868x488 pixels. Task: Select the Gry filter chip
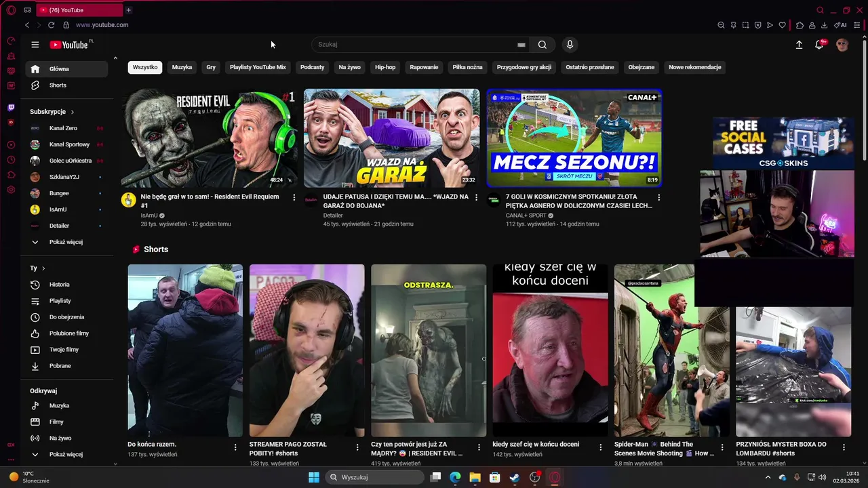(x=211, y=67)
